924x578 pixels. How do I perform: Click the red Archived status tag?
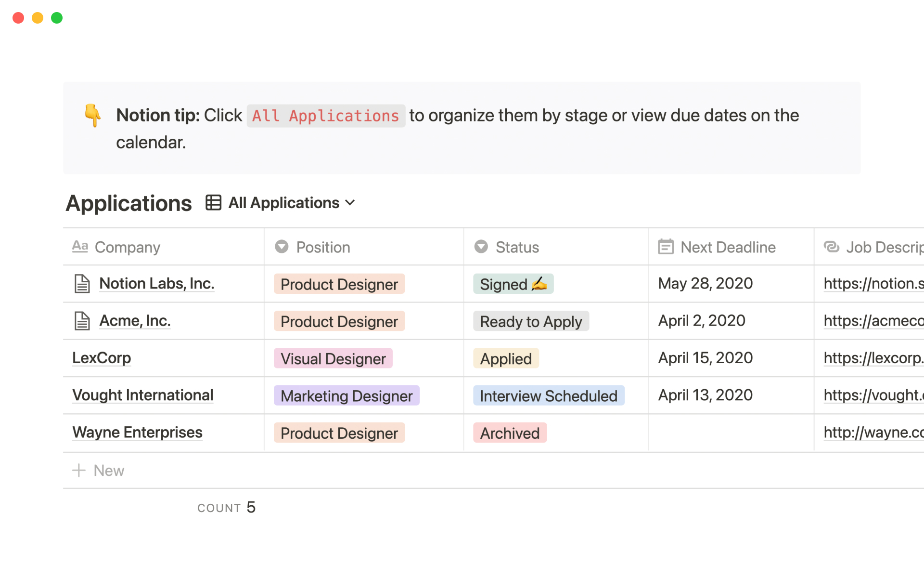click(510, 433)
